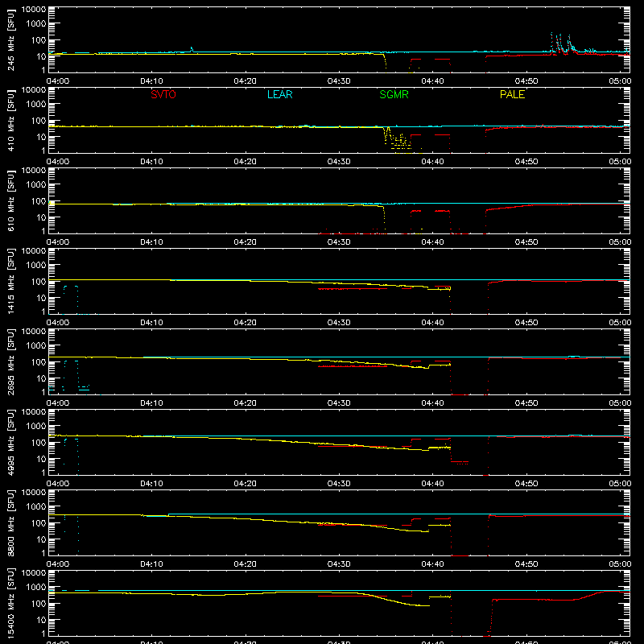The image size is (644, 644).
Task: Click 04:10 tick label under 1415 MHz plot
Action: tap(151, 323)
